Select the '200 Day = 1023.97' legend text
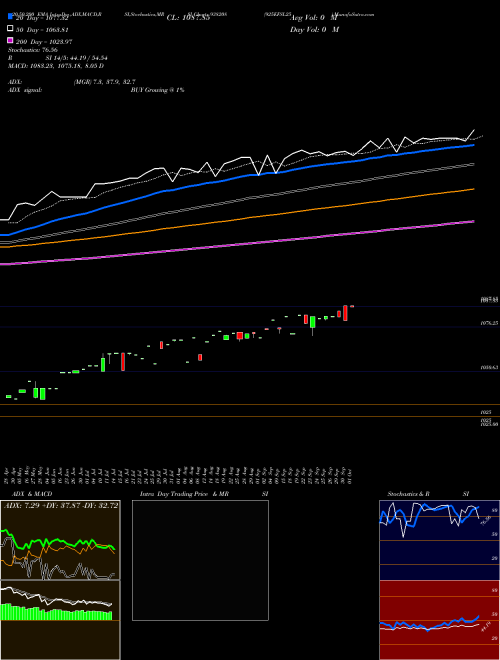Screen dimensions: 500x660 click(44, 42)
